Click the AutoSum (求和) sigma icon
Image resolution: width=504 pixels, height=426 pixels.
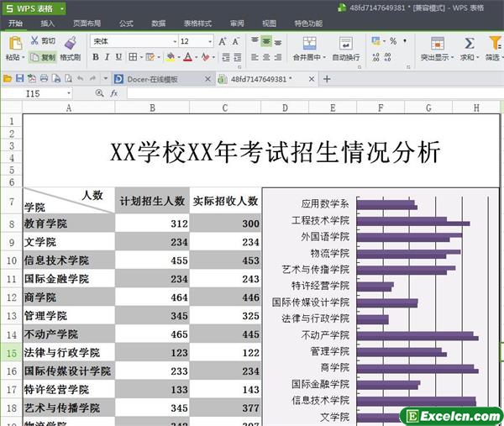click(469, 42)
